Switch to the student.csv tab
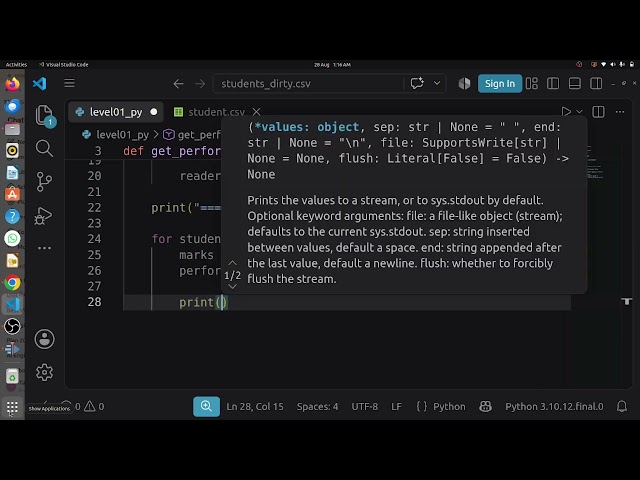The height and width of the screenshot is (480, 640). [216, 112]
